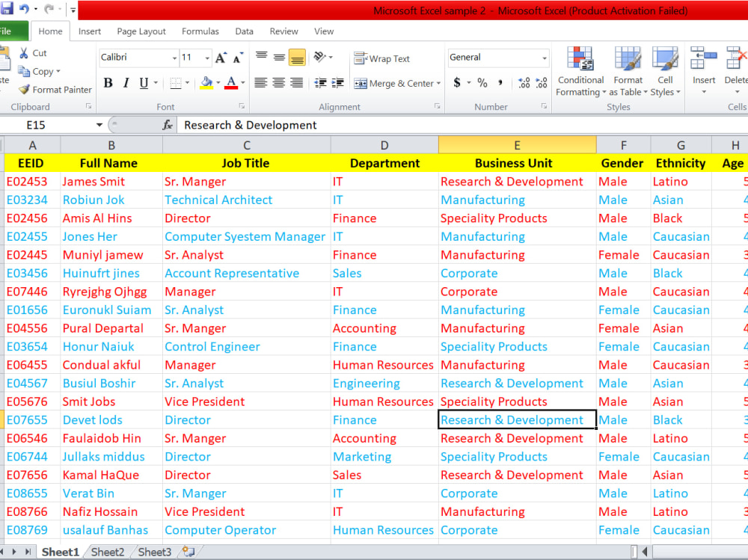Open Cell Styles gallery
The width and height of the screenshot is (748, 560).
pyautogui.click(x=665, y=73)
